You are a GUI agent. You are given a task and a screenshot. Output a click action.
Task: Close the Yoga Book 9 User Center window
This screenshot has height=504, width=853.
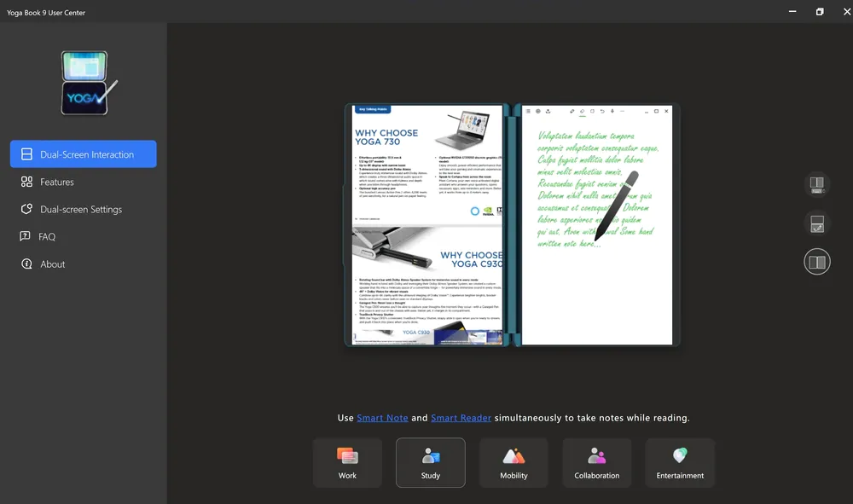tap(846, 11)
